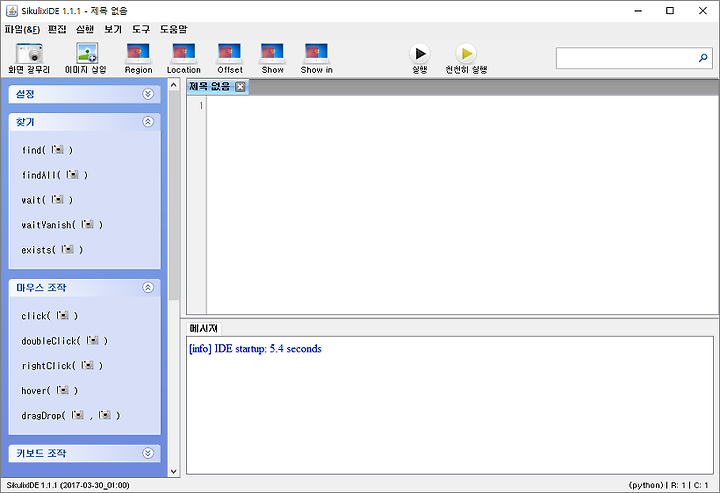The height and width of the screenshot is (493, 720).
Task: Open the 실행 menu
Action: (85, 29)
